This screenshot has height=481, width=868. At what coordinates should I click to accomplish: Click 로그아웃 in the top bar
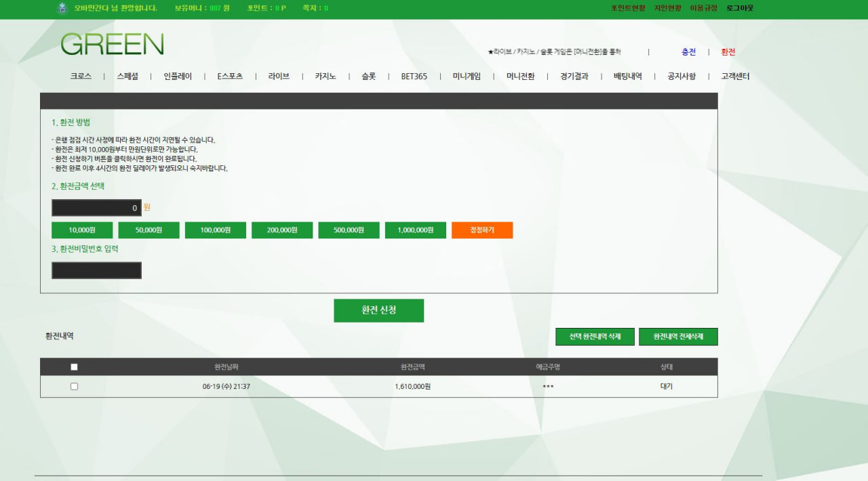(x=739, y=8)
